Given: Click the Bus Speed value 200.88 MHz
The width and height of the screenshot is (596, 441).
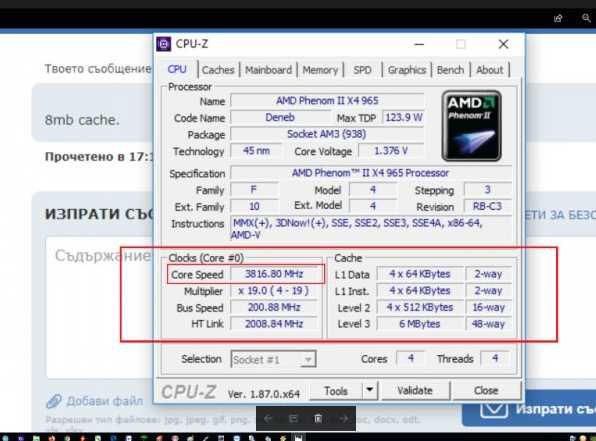Looking at the screenshot, I should 274,307.
